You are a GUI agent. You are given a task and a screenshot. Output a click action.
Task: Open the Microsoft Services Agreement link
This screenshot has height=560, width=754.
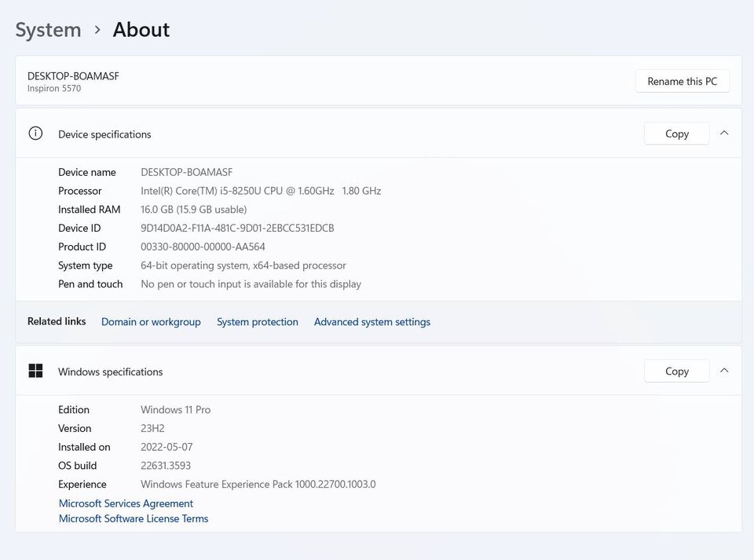click(x=126, y=503)
